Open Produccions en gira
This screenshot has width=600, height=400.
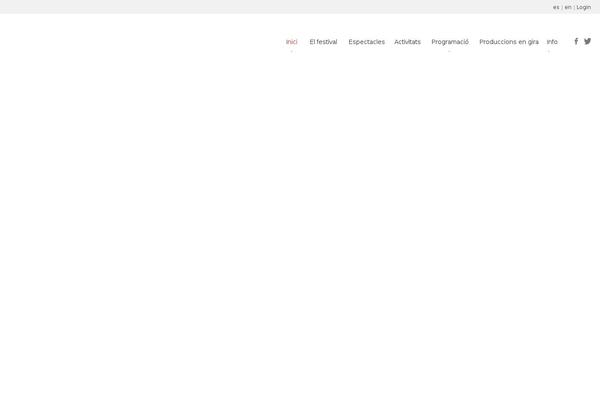click(509, 42)
